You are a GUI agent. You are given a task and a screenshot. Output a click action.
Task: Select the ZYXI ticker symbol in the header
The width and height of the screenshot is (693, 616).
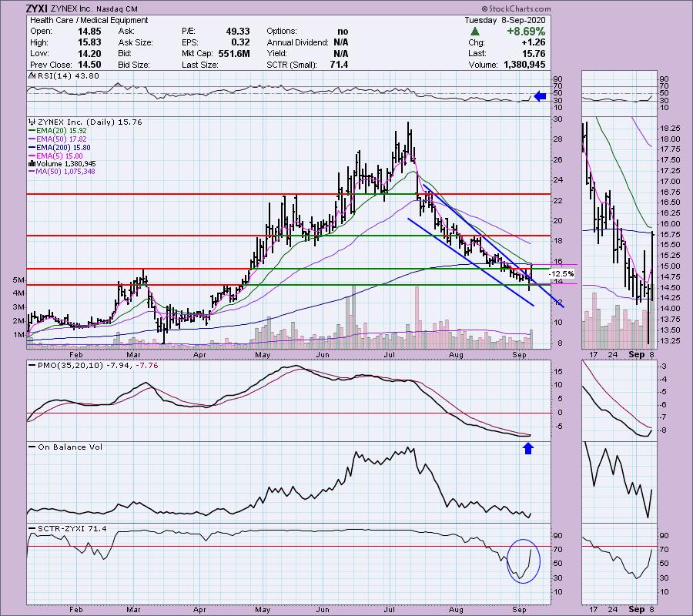[x=37, y=8]
